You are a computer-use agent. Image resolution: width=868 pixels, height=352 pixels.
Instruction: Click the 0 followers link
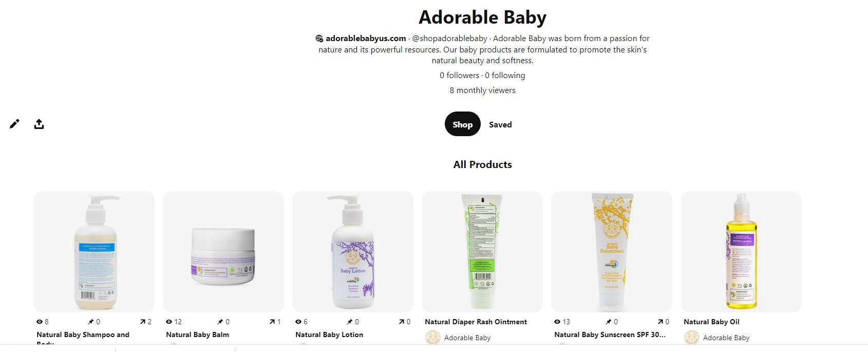point(459,76)
